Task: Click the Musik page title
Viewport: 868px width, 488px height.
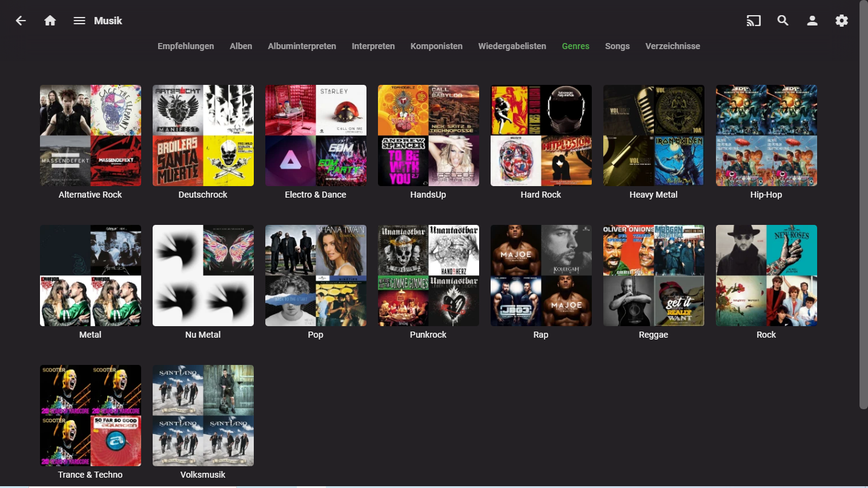Action: (x=108, y=21)
